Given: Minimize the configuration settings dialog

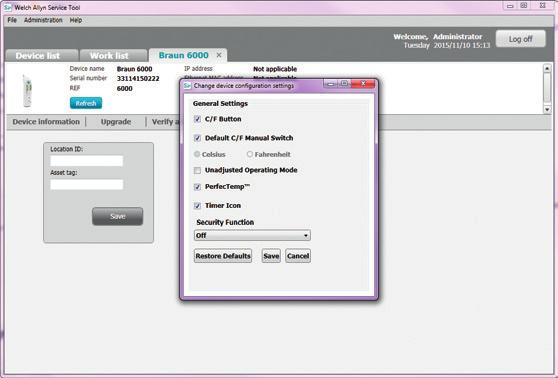Looking at the screenshot, I should pyautogui.click(x=331, y=84).
